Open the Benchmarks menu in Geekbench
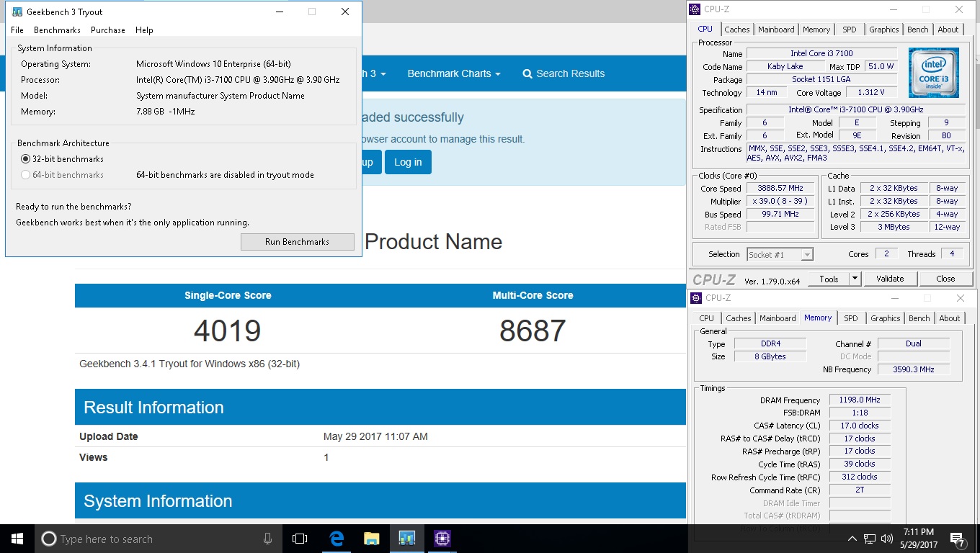980x553 pixels. [x=57, y=30]
